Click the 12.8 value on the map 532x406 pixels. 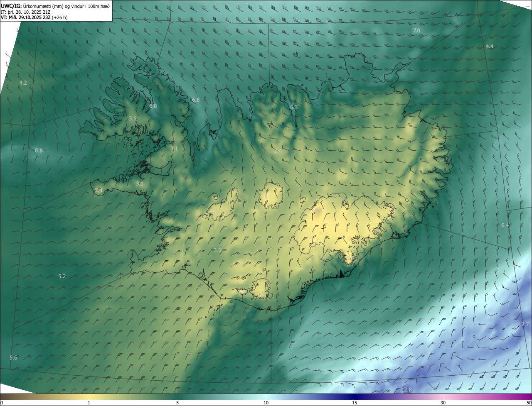coord(406,390)
